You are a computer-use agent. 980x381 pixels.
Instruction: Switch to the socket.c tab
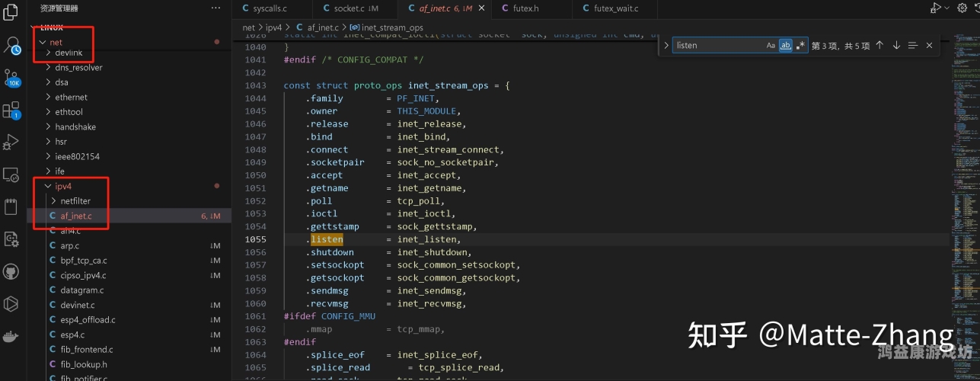point(356,8)
